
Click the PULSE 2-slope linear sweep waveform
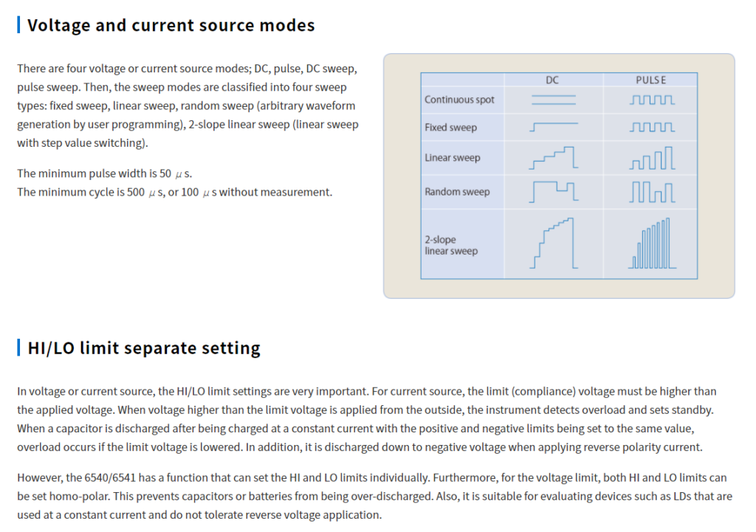point(652,243)
